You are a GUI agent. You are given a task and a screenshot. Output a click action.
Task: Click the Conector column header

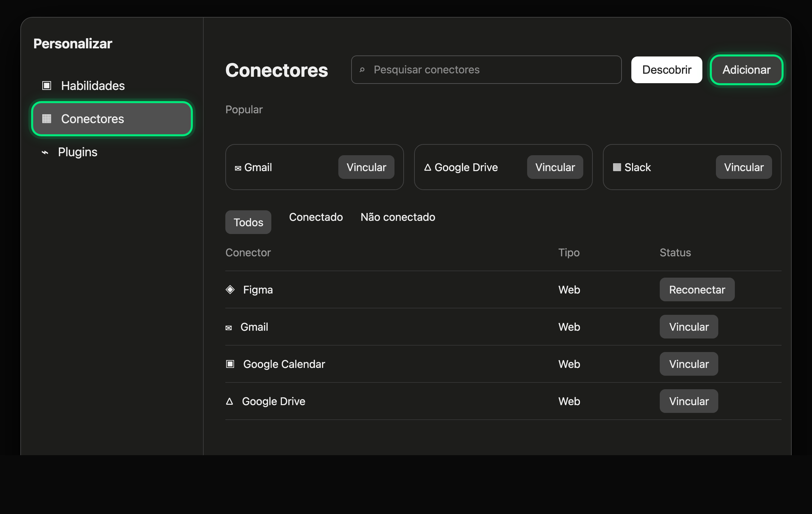248,253
